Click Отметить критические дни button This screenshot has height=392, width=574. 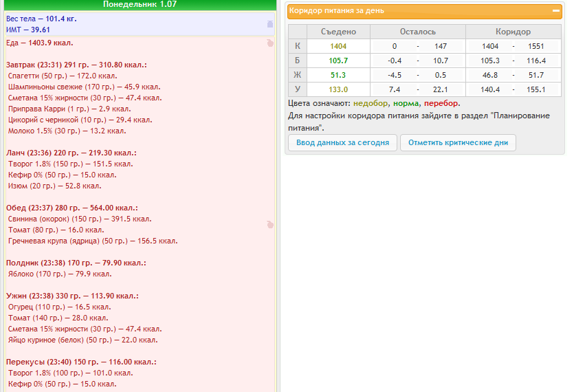tap(458, 142)
